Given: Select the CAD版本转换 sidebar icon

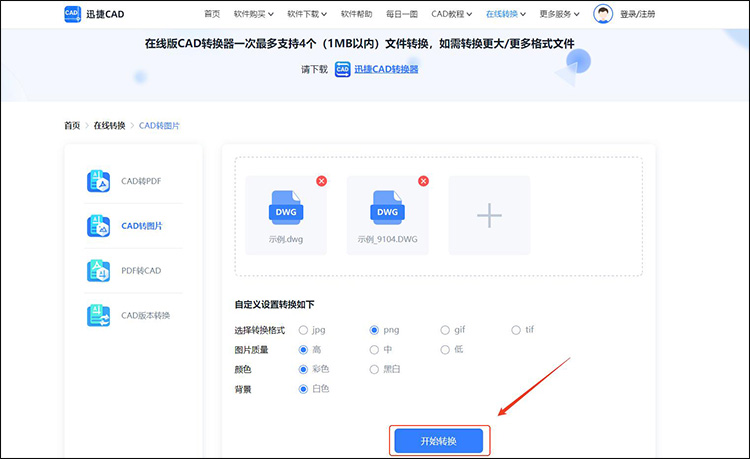Looking at the screenshot, I should (x=99, y=316).
